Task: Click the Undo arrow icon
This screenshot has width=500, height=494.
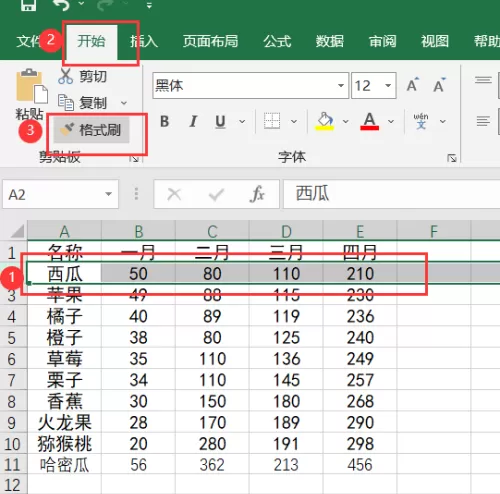Action: pyautogui.click(x=62, y=5)
